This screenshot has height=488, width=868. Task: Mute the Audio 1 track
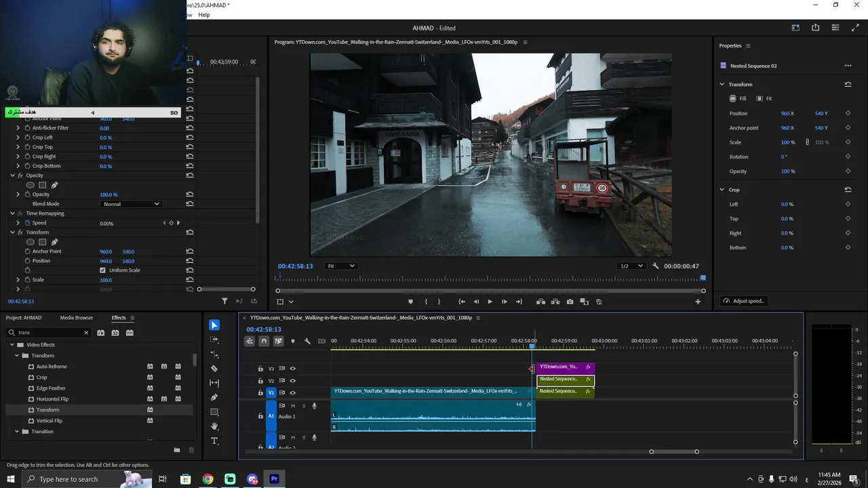293,406
